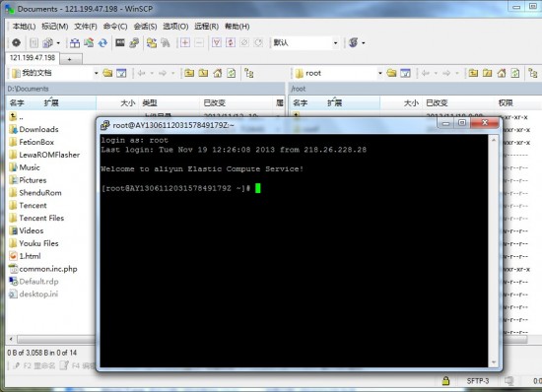The image size is (542, 392).
Task: Click local panel home directory icon
Action: pos(218,73)
